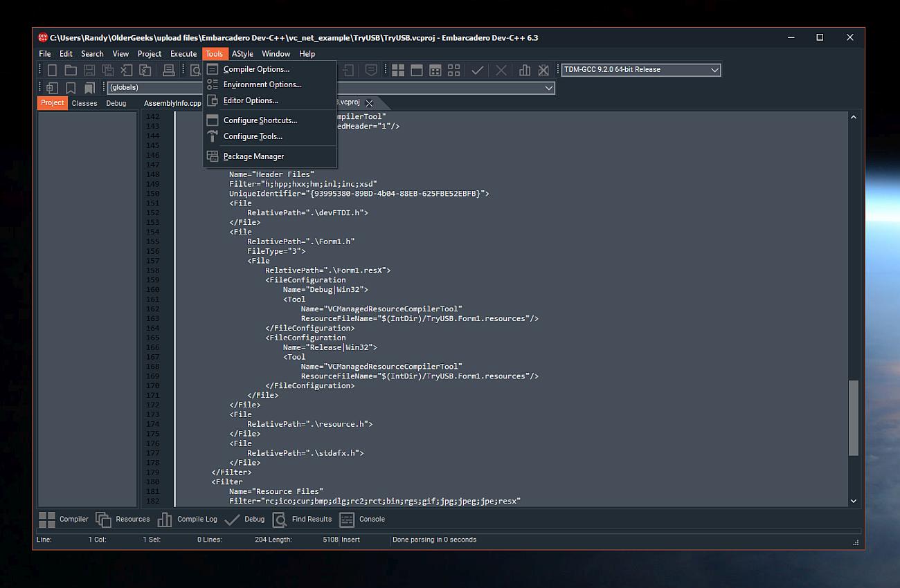This screenshot has height=588, width=900.
Task: Open the compiler set dropdown TDM-GCC 9.2.0
Action: click(x=641, y=70)
